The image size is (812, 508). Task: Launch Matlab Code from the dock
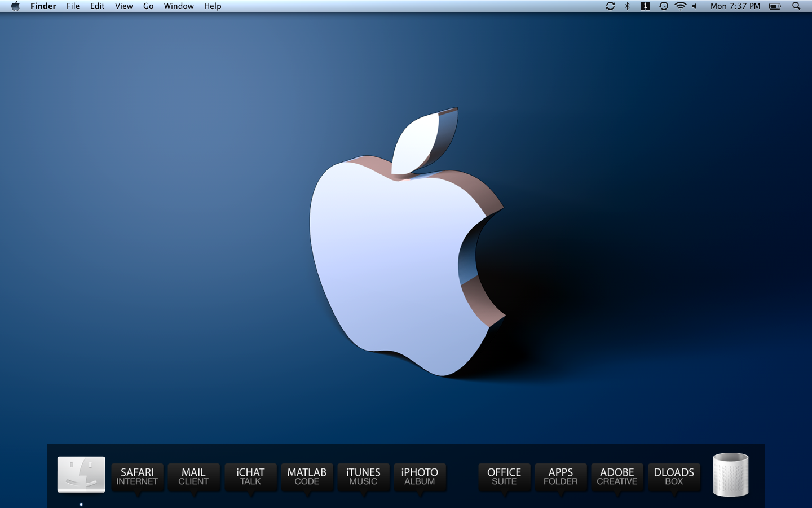point(307,478)
